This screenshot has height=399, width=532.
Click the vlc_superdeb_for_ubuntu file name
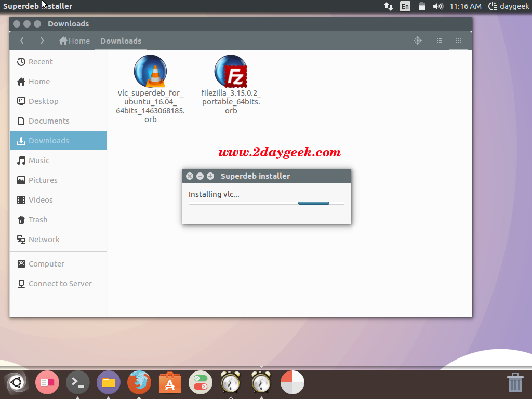tap(150, 106)
